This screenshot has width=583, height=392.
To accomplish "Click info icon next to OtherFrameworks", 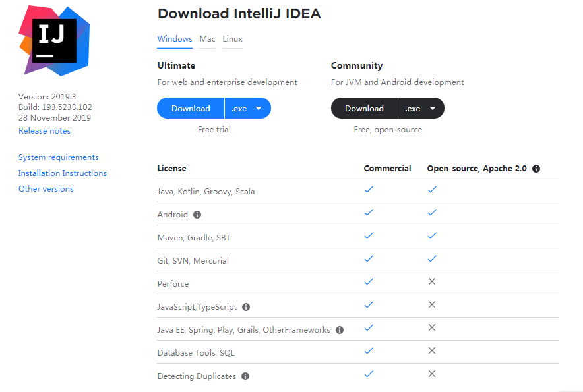I will point(340,330).
